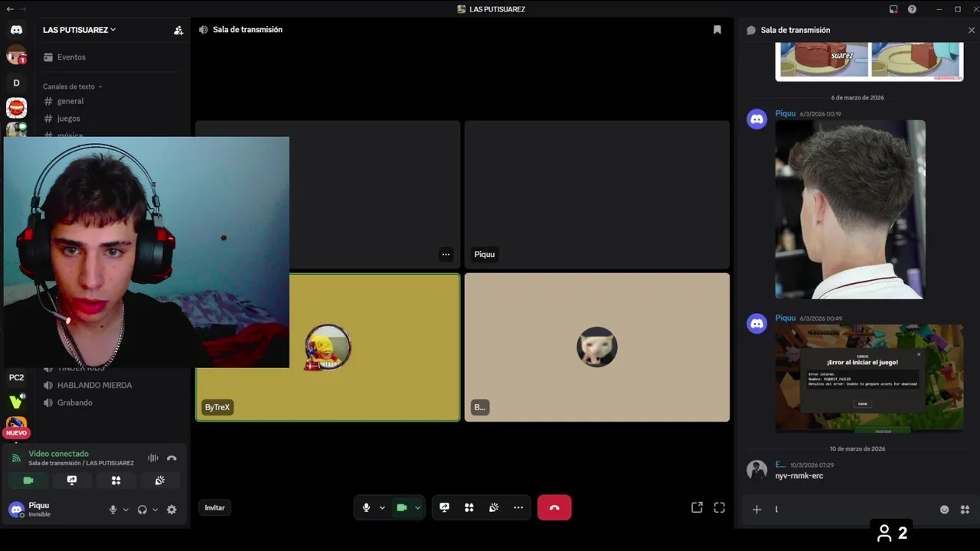Share screen from sidebar voice panel
The image size is (980, 551).
[72, 481]
